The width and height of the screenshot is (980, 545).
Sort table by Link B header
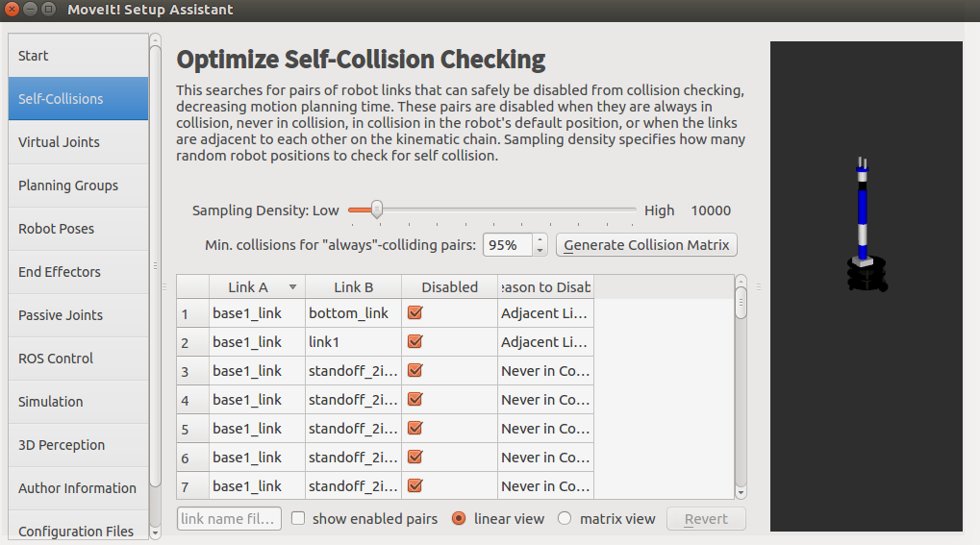(x=353, y=286)
